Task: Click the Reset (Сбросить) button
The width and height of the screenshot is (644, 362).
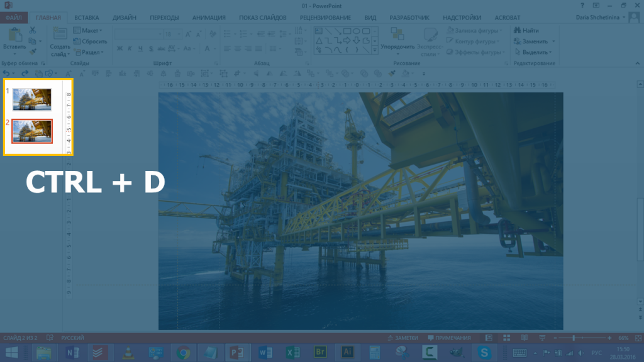Action: (x=90, y=41)
